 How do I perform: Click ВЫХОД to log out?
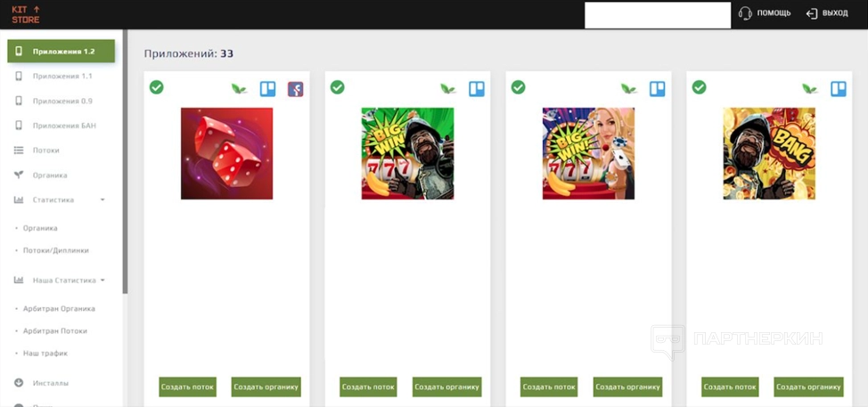point(835,13)
